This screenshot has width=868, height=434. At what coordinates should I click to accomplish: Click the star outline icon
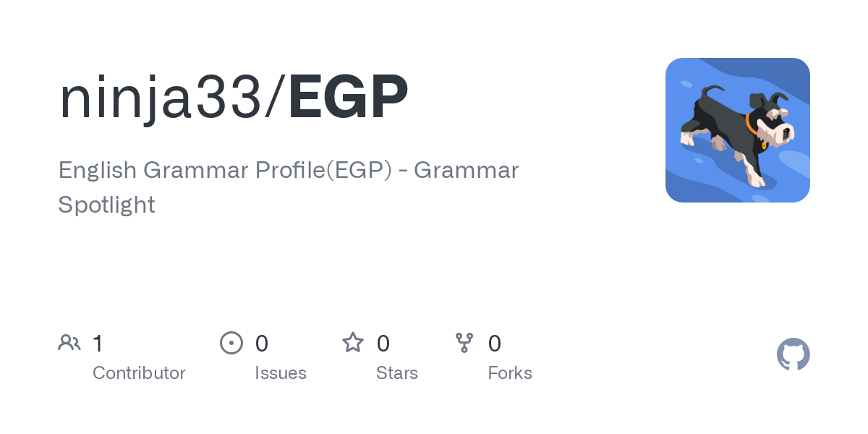tap(353, 342)
